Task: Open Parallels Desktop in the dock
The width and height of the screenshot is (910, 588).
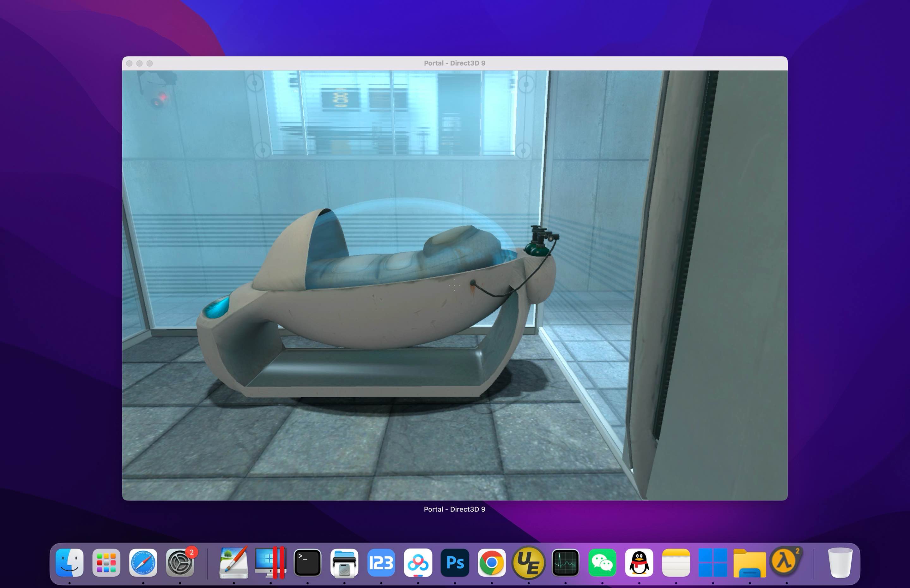Action: coord(270,563)
